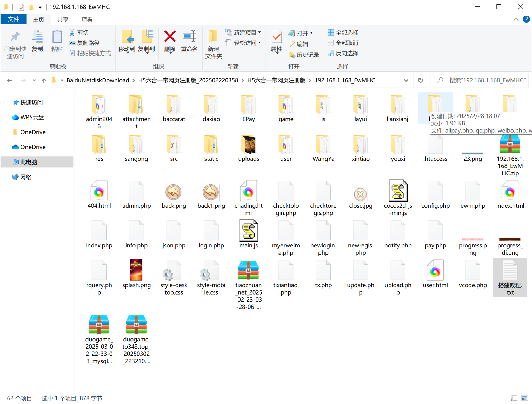Open the blue File menu tab
Viewport: 532px width, 404px height.
pyautogui.click(x=14, y=19)
